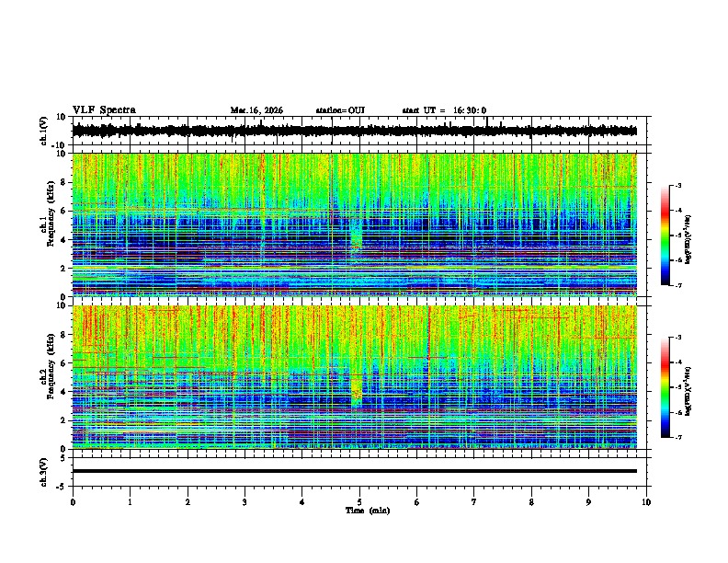Click the "Time (min)" axis label

click(368, 511)
